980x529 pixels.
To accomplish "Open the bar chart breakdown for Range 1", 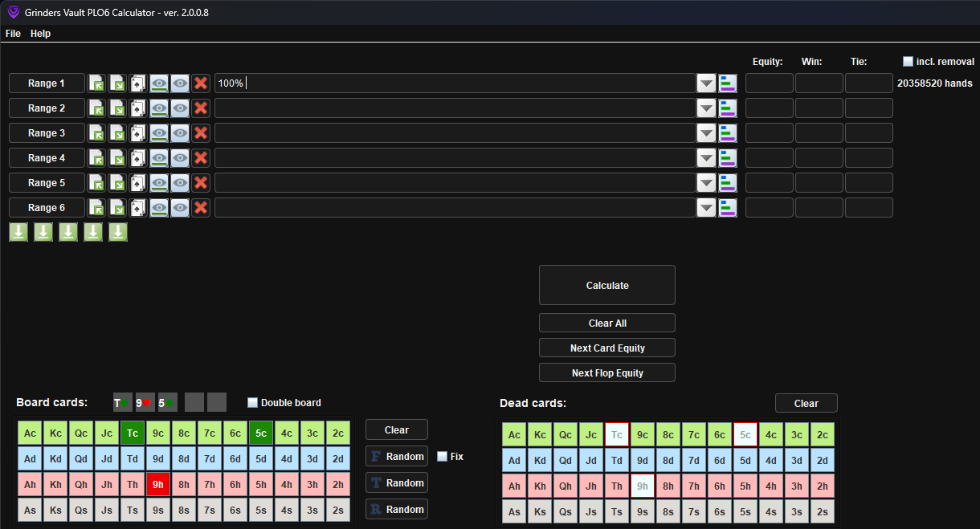I will [x=728, y=83].
